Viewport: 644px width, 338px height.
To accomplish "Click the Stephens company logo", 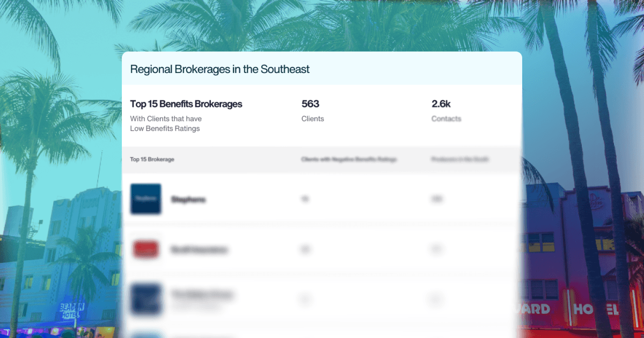I will pyautogui.click(x=145, y=199).
